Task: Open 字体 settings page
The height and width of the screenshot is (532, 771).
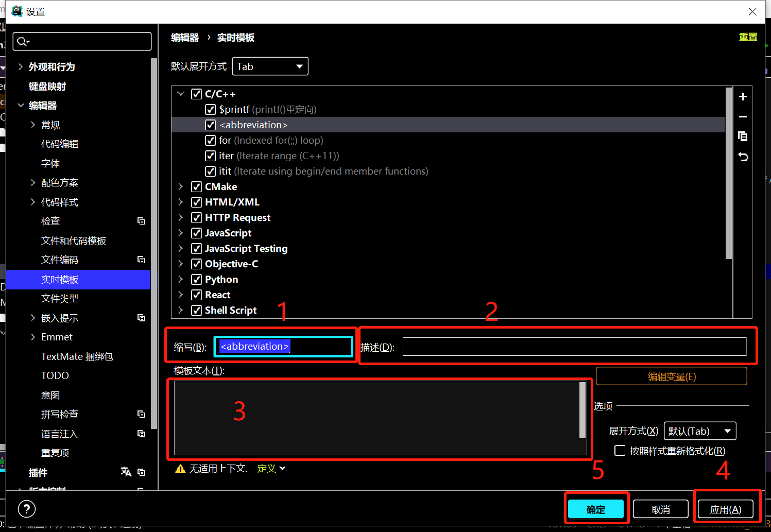Action: tap(50, 163)
